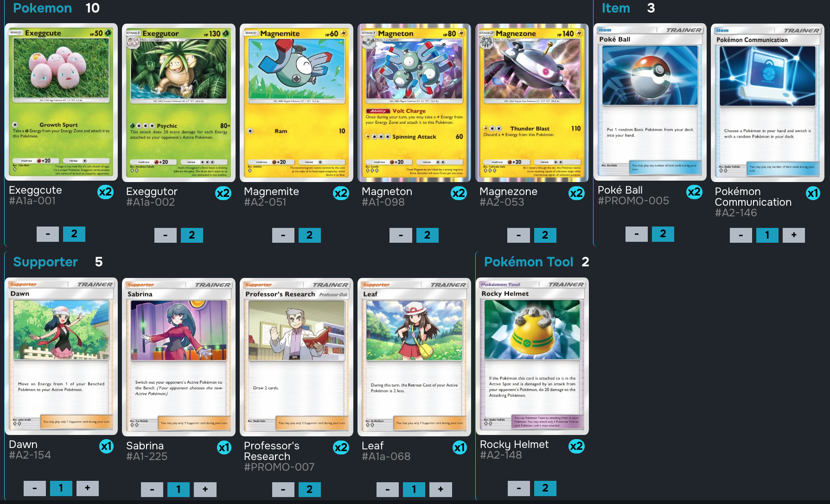Decrease Exeggcute count with minus button

(x=48, y=234)
